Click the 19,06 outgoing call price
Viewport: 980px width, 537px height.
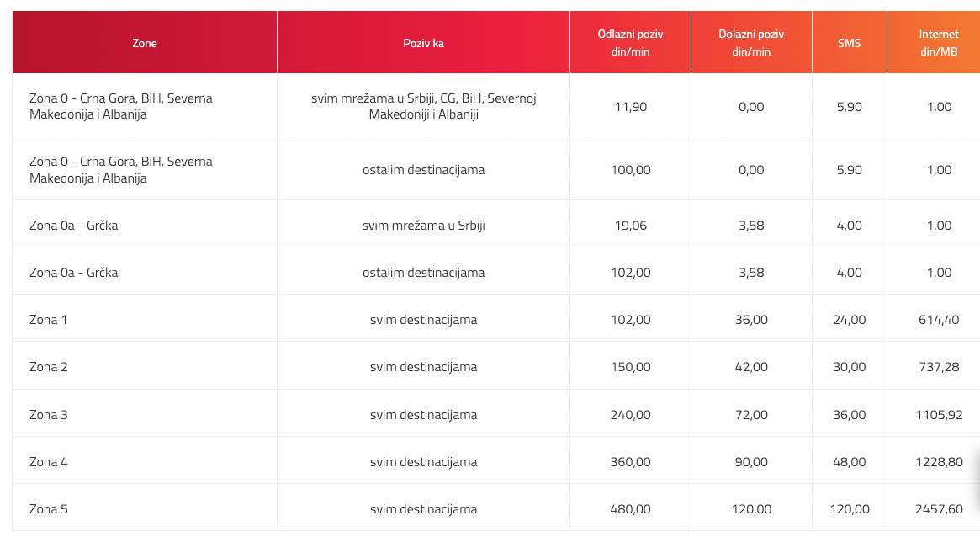(x=630, y=226)
